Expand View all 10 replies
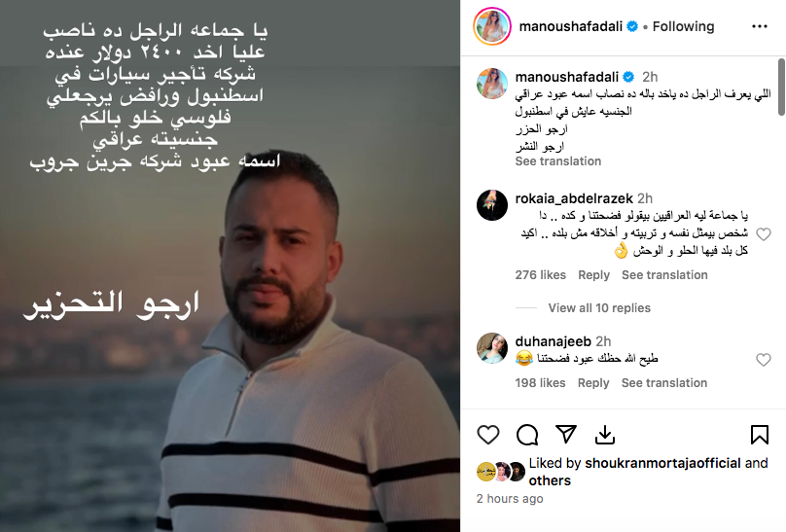 (599, 307)
